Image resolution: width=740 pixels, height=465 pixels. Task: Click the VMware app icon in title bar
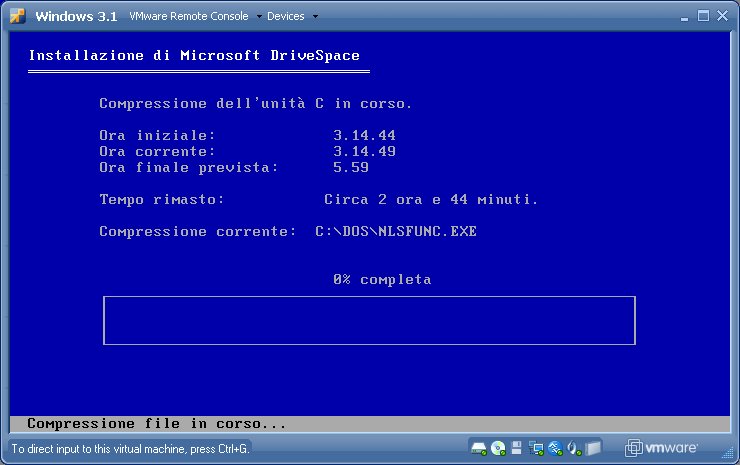click(x=17, y=16)
